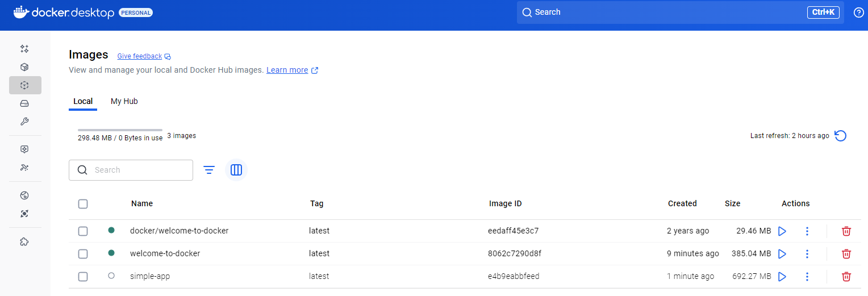Open the Extensions puzzle icon in sidebar
This screenshot has width=868, height=296.
tap(24, 241)
